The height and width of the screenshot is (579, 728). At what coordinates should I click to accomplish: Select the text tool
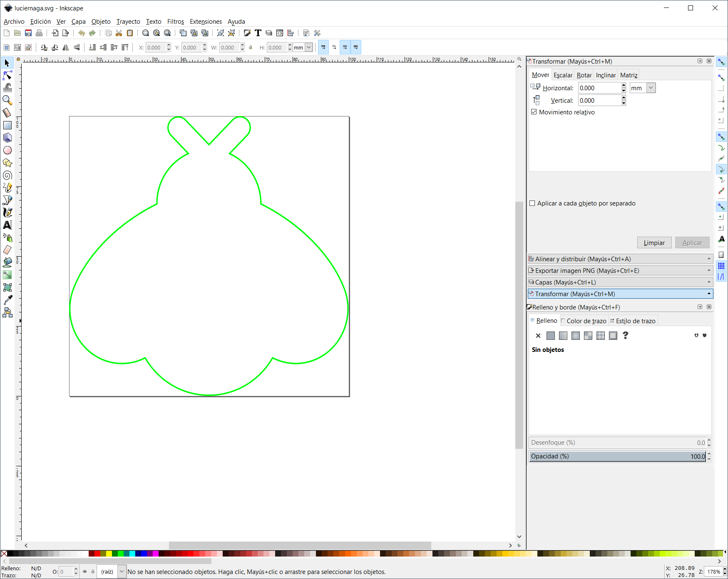[7, 225]
